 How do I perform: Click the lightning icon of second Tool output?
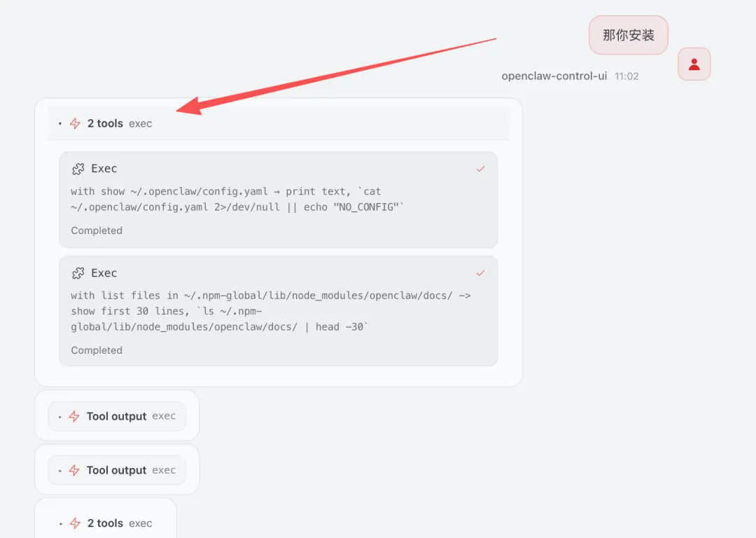pyautogui.click(x=74, y=471)
